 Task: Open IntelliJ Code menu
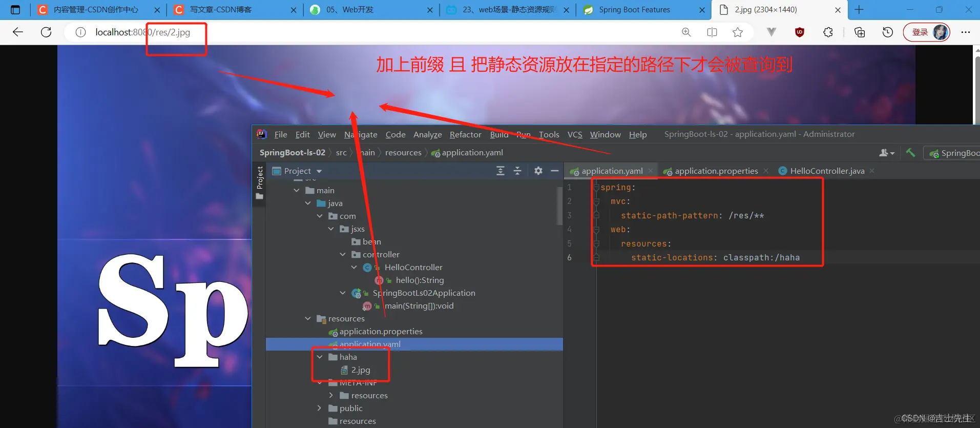point(395,134)
